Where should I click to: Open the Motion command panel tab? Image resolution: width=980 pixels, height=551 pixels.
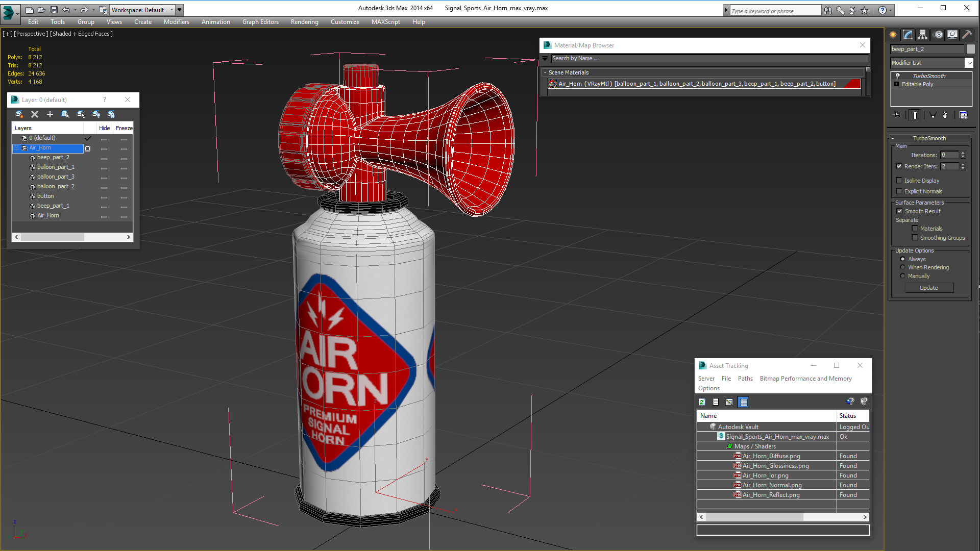tap(938, 35)
